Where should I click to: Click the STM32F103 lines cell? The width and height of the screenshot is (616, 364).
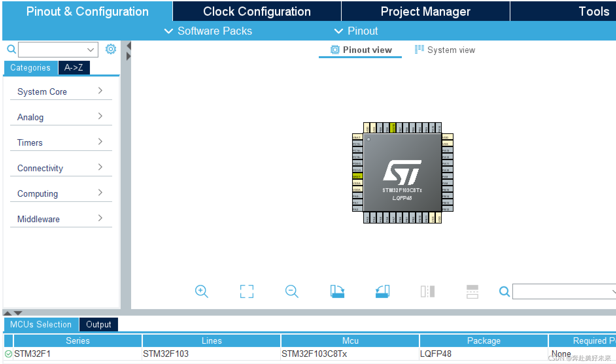(x=212, y=354)
